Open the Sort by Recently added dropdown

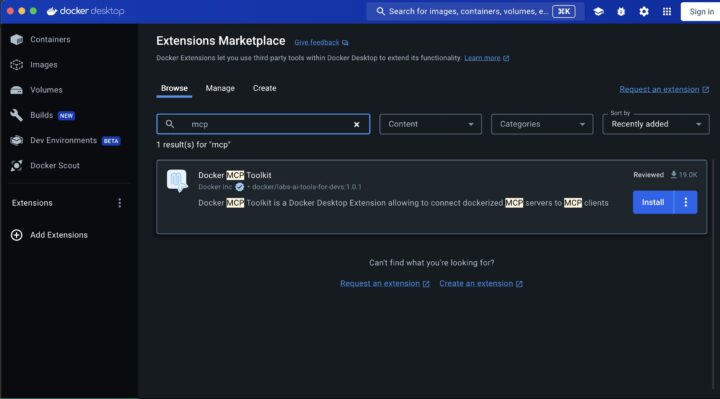[656, 124]
